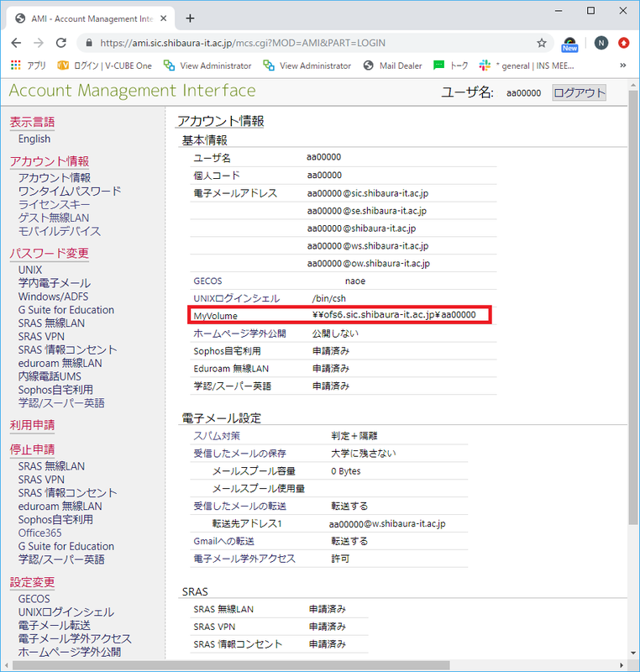This screenshot has height=672, width=640.
Task: Click the horizontal scrollbar thumb
Action: point(231,665)
